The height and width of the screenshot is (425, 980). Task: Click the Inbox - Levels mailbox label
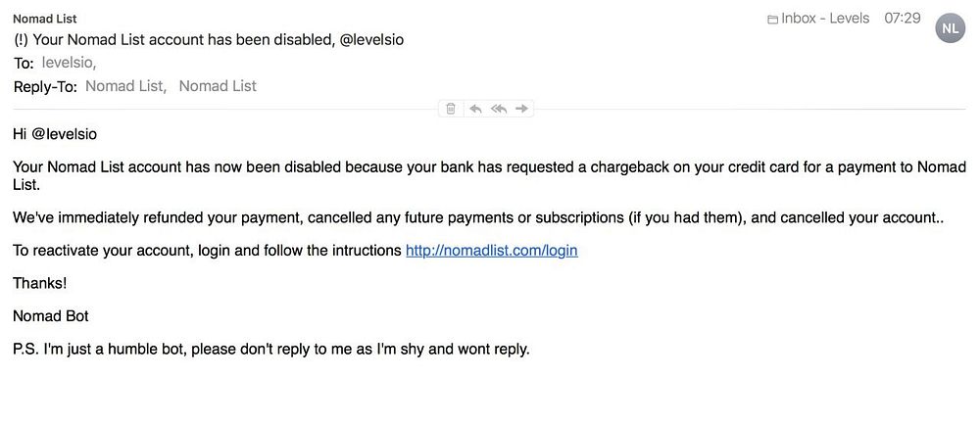coord(825,19)
